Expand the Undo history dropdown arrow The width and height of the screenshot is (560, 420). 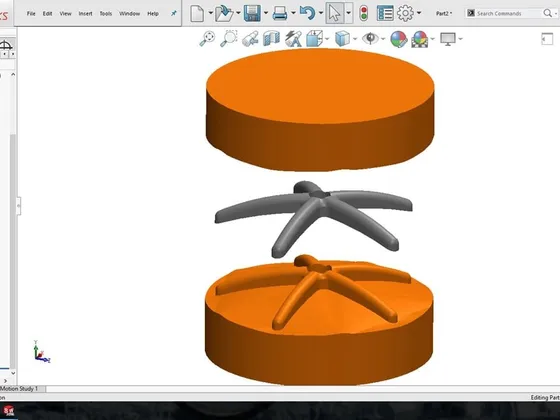coord(321,13)
